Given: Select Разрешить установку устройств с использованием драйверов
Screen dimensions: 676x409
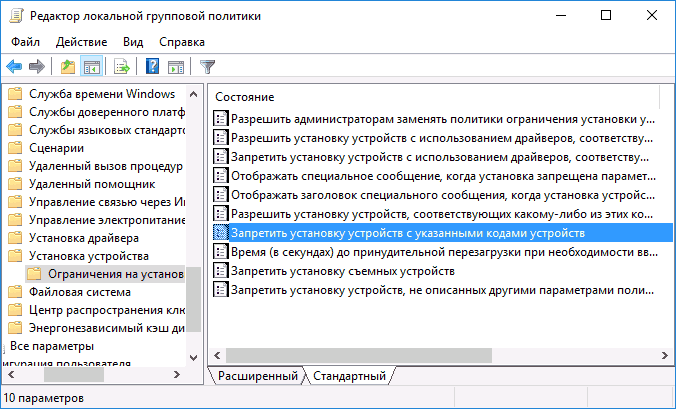Looking at the screenshot, I should [442, 138].
